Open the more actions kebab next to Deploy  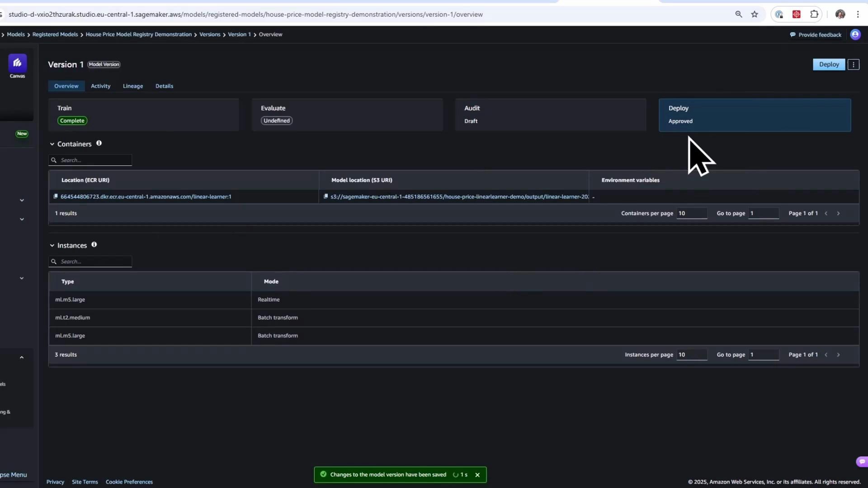pos(854,65)
